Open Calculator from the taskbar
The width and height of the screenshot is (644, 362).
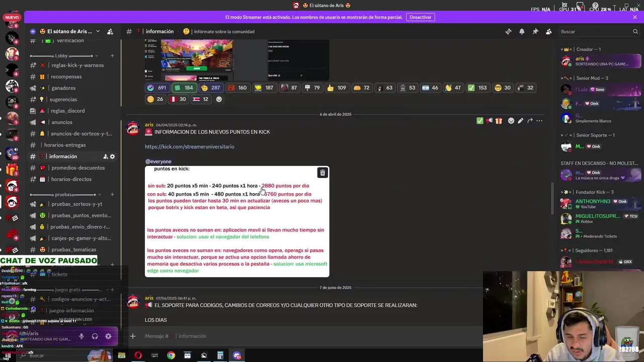tap(220, 355)
